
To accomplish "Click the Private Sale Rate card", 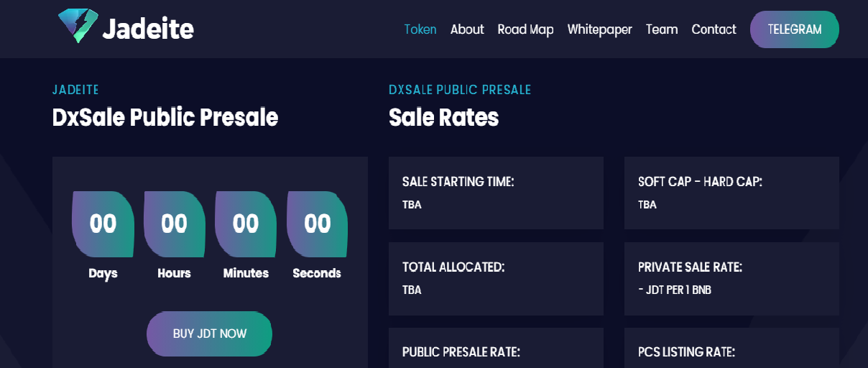I will coord(731,278).
